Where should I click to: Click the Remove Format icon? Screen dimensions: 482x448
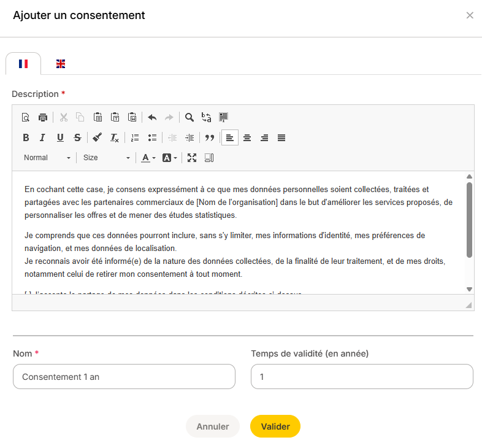(114, 137)
